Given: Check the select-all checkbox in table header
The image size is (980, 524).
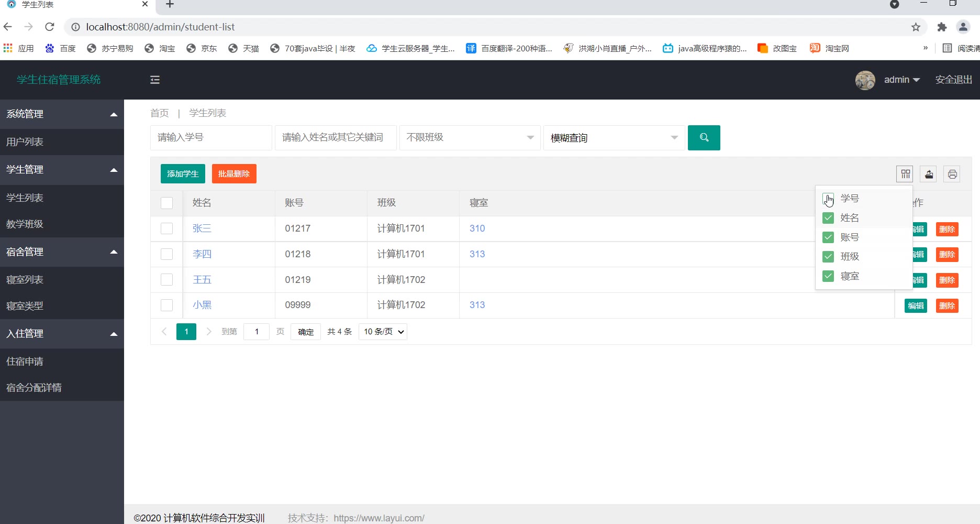Looking at the screenshot, I should (x=166, y=203).
